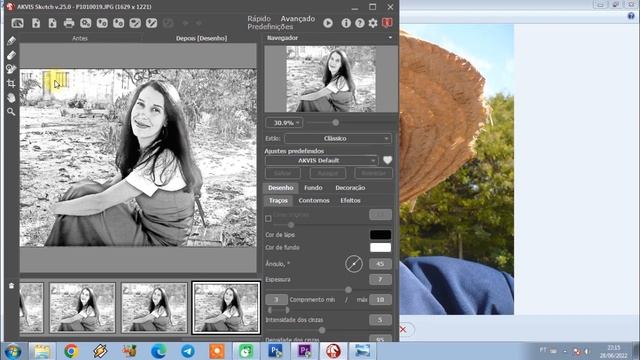The height and width of the screenshot is (360, 640).
Task: Click the disabled Salvar preset button
Action: click(x=282, y=173)
